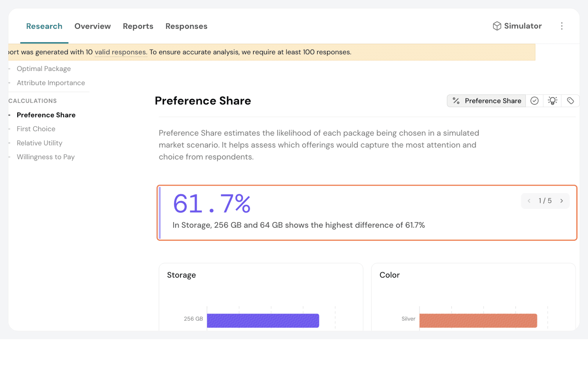The width and height of the screenshot is (588, 371).
Task: Select Relative Utility calculation
Action: point(39,143)
